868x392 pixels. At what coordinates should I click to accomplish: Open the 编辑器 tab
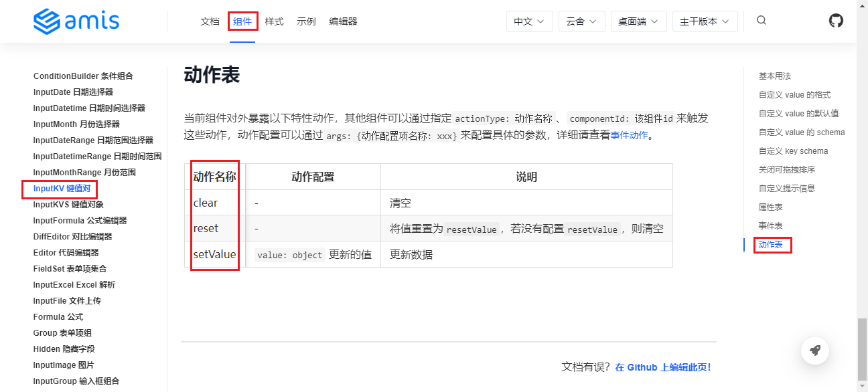343,21
